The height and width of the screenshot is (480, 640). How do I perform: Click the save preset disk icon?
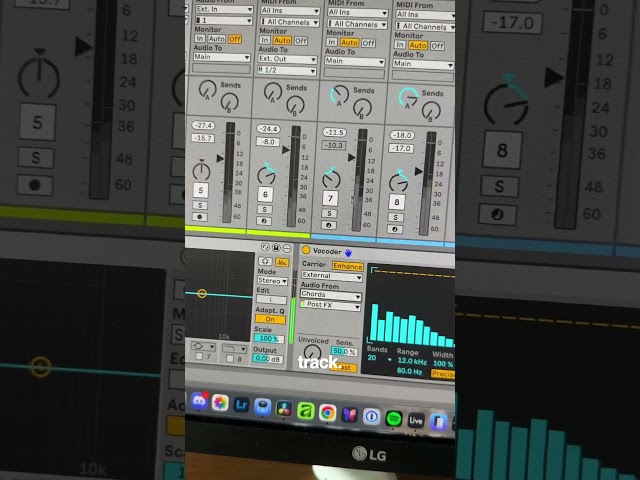coord(276,248)
